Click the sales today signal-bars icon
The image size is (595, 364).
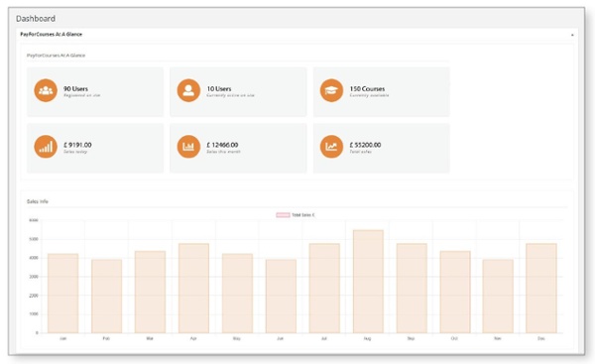pyautogui.click(x=46, y=147)
